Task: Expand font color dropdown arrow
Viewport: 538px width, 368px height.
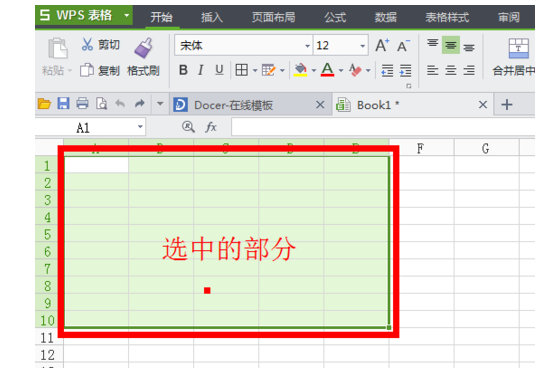Action: click(x=341, y=71)
